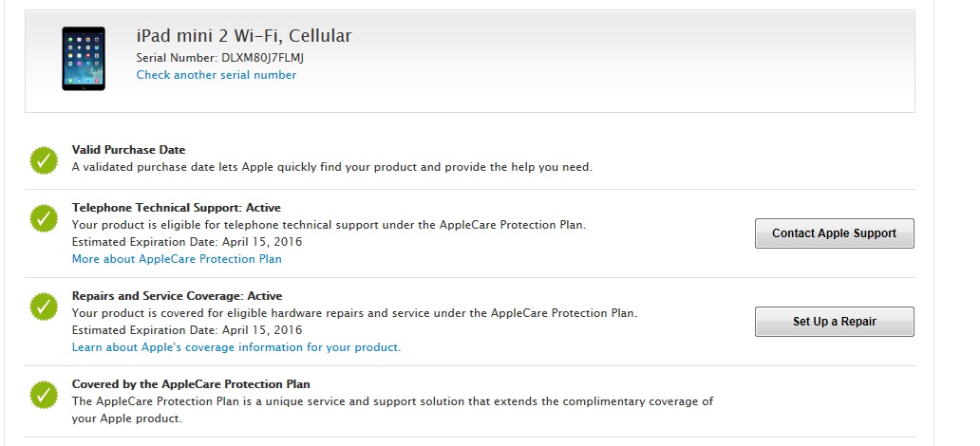Click Covered by the AppleCare Protection Plan heading
The width and height of the screenshot is (980, 446).
click(x=191, y=384)
